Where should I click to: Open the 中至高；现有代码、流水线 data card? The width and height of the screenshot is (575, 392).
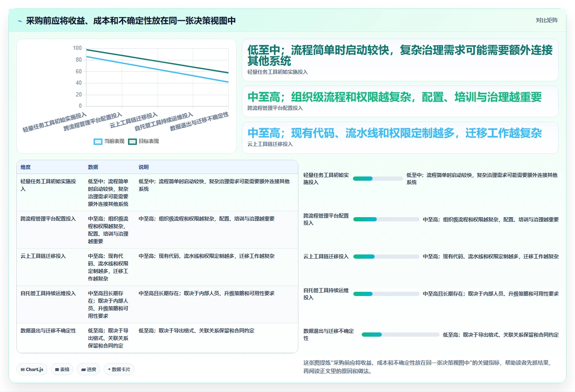(400, 138)
